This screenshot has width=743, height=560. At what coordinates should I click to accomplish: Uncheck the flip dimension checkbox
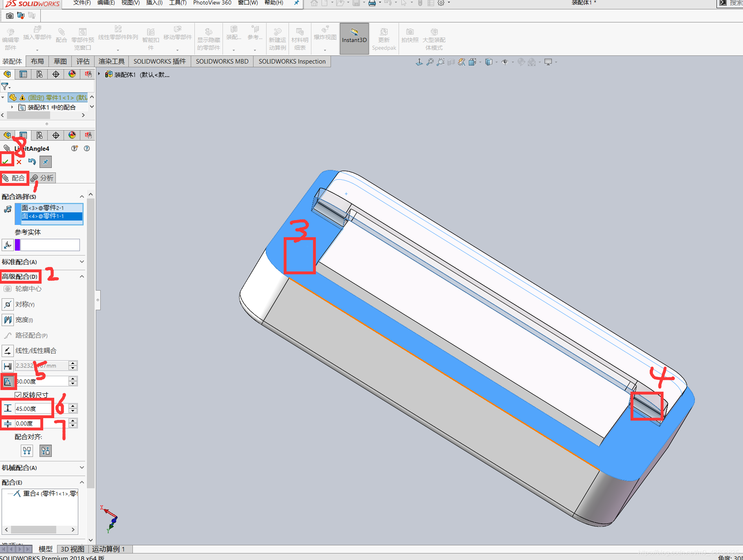coord(18,395)
